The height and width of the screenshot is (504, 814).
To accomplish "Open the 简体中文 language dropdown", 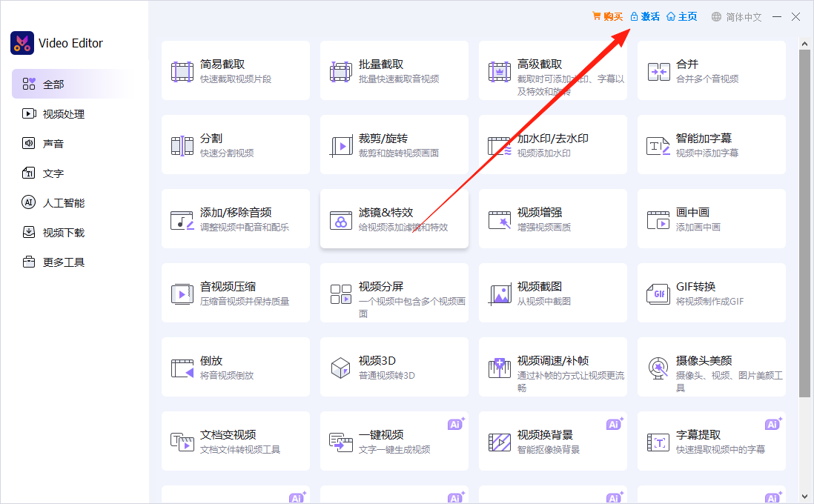I will 736,17.
